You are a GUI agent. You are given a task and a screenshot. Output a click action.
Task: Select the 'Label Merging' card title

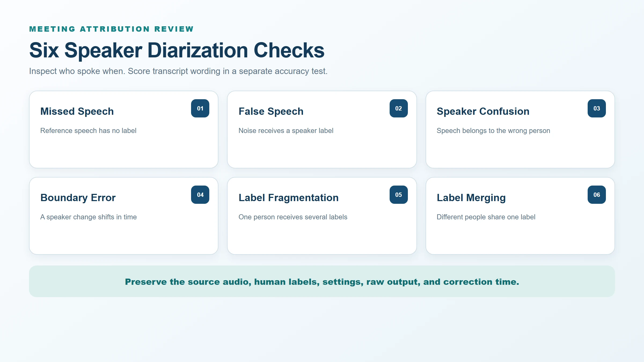471,198
